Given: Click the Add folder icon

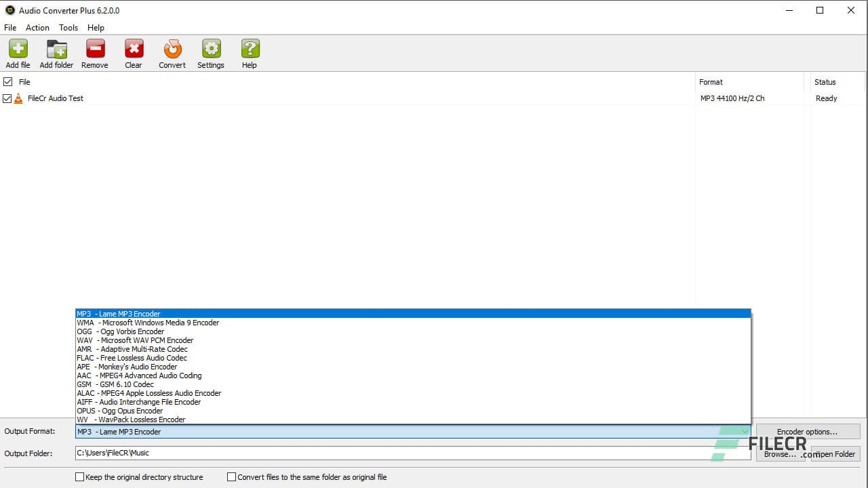Looking at the screenshot, I should [x=56, y=47].
